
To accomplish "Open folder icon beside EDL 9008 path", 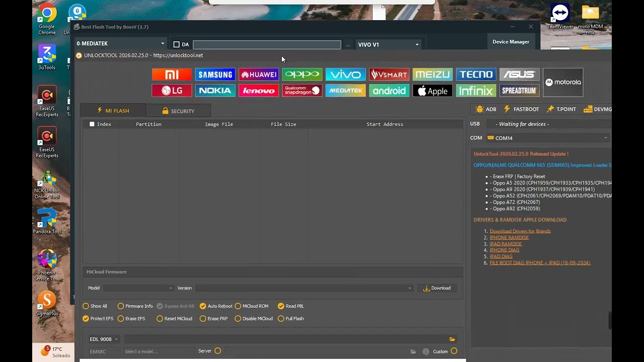I will coord(452,339).
